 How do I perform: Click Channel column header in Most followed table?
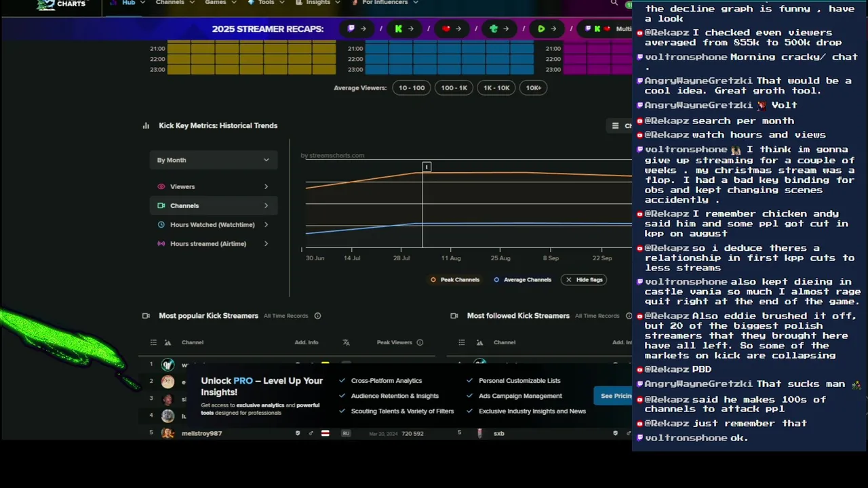(x=505, y=342)
